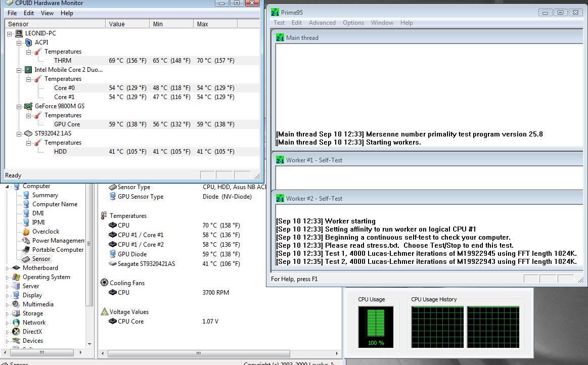Viewport: 588px width, 365px height.
Task: Click the Intel Mobile Core 2 Duo chip icon
Action: [x=28, y=70]
